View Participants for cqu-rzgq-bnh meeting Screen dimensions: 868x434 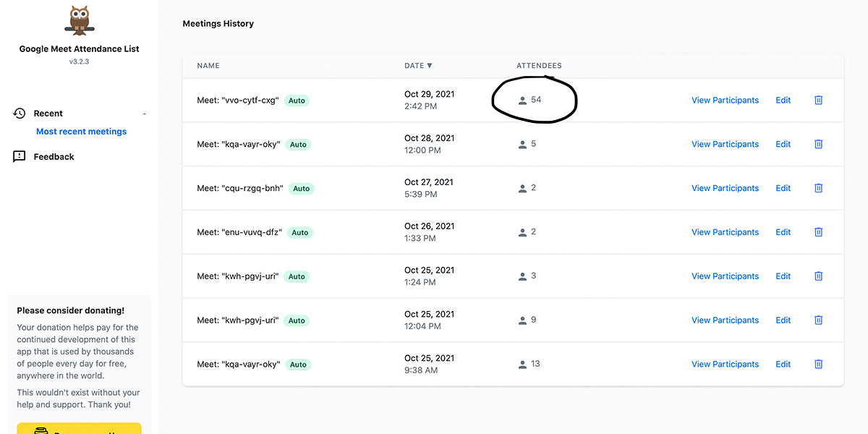725,188
